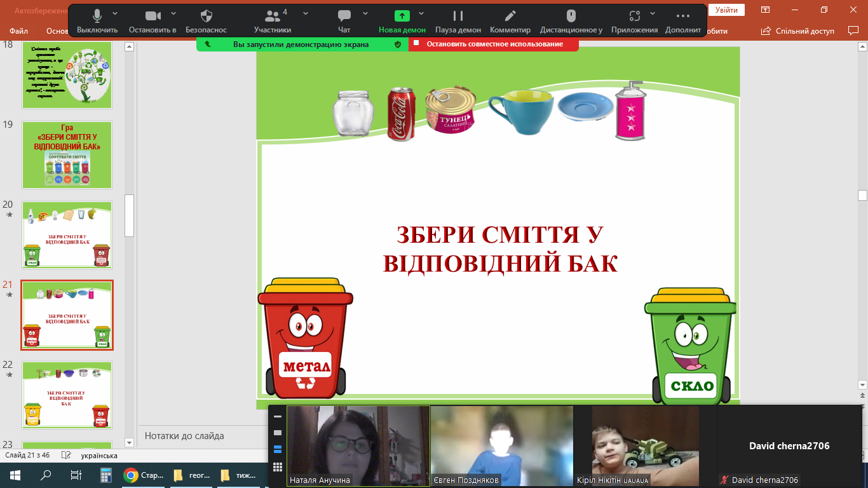This screenshot has height=488, width=868.
Task: Click the blue saucer image
Action: (586, 108)
